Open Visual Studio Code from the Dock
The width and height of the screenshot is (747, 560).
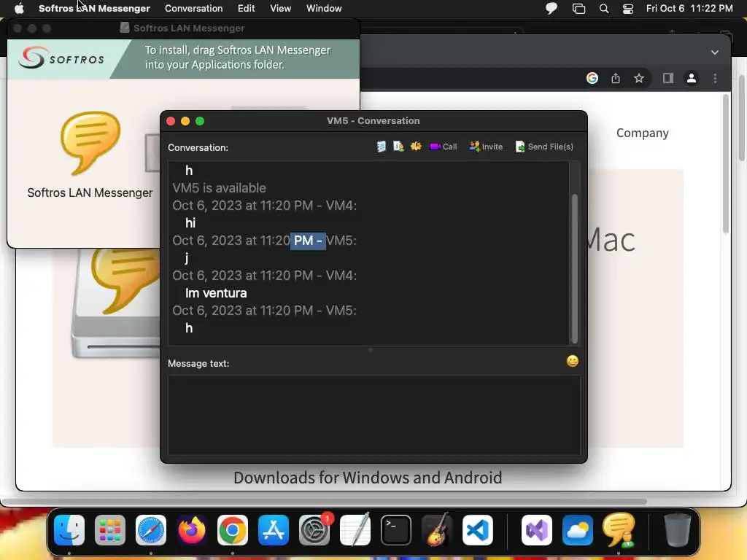coord(477,530)
